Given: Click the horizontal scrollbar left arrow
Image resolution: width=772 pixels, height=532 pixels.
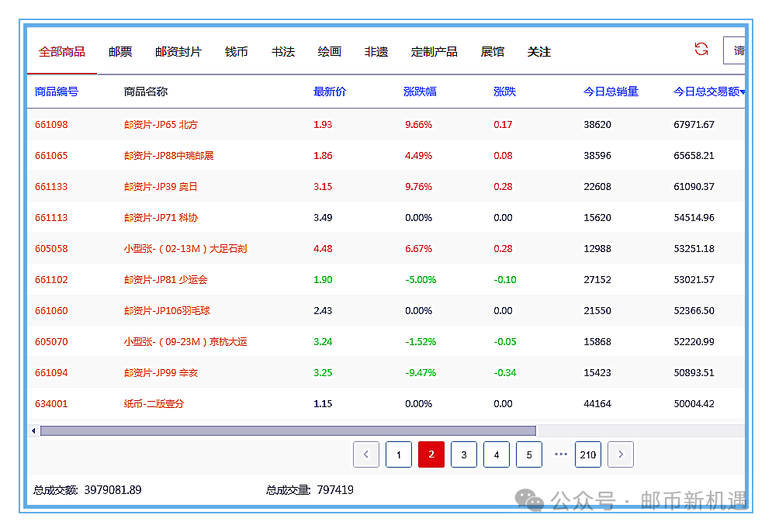Looking at the screenshot, I should [33, 430].
